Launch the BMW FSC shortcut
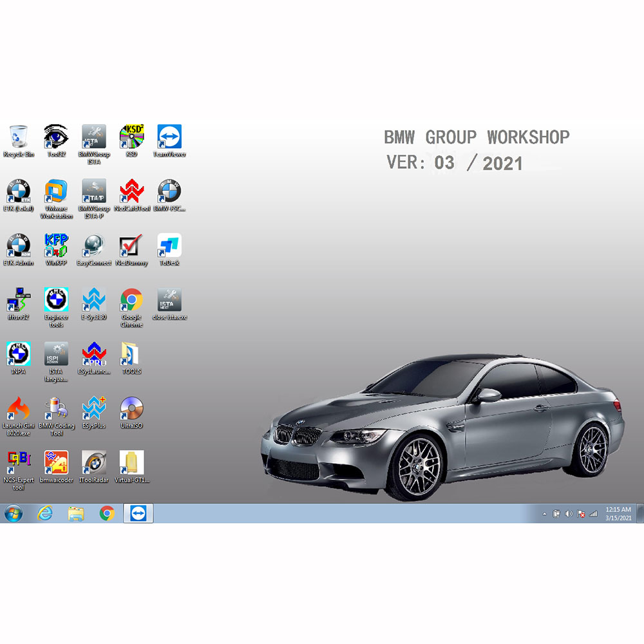This screenshot has width=644, height=644. tap(169, 195)
